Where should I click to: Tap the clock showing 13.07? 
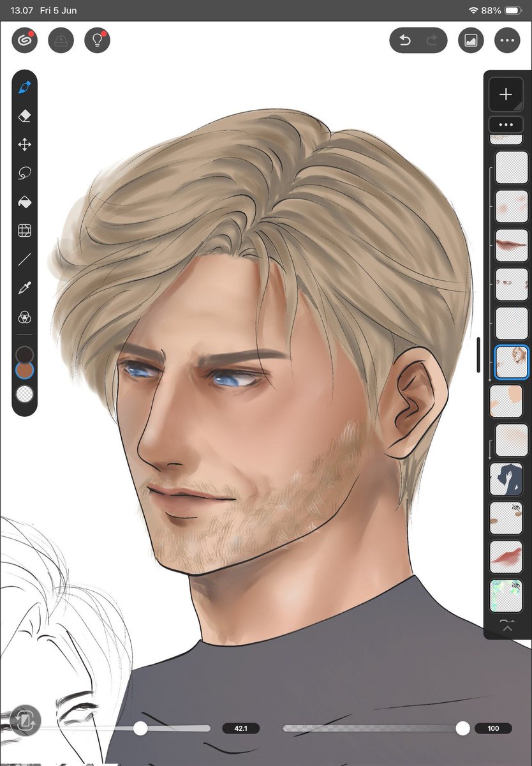click(x=21, y=11)
